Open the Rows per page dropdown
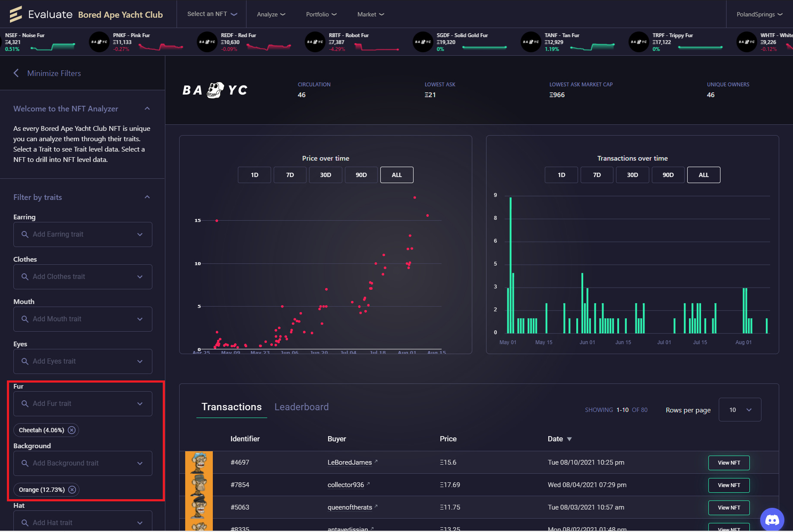793x532 pixels. [x=740, y=410]
